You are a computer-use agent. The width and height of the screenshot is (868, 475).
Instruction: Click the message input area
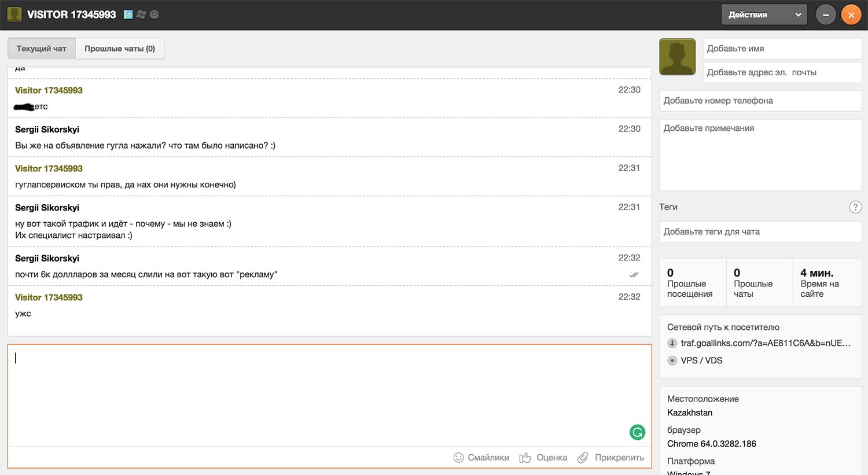329,395
